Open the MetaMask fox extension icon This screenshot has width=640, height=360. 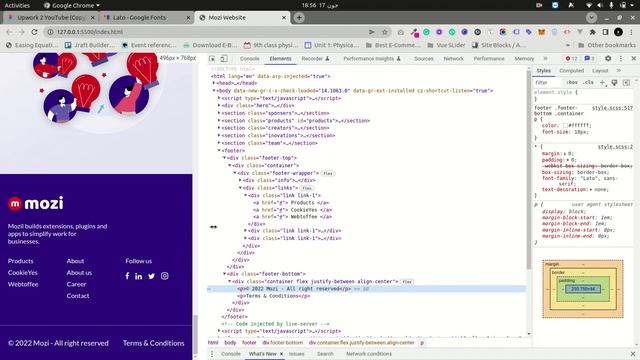click(x=542, y=32)
